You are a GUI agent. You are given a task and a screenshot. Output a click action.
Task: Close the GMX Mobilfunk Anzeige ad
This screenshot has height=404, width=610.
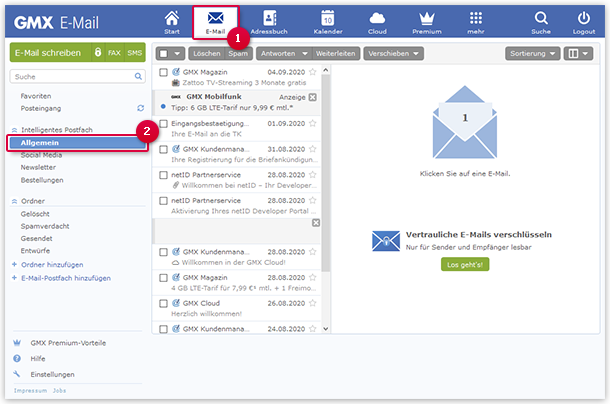pyautogui.click(x=312, y=97)
